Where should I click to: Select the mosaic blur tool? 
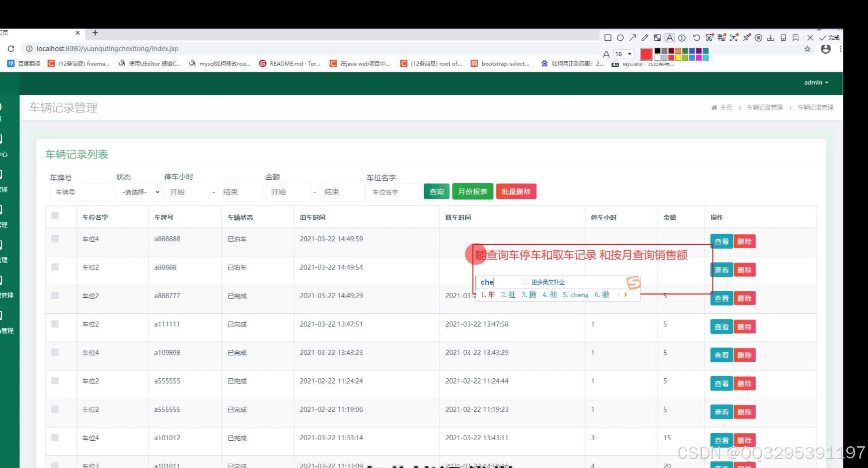click(x=657, y=38)
